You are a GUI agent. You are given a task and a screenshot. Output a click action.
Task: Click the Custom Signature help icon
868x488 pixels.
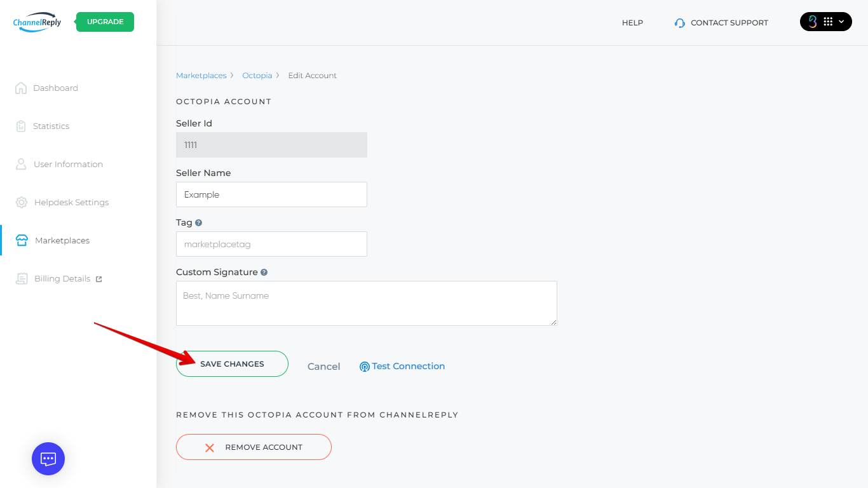tap(264, 273)
